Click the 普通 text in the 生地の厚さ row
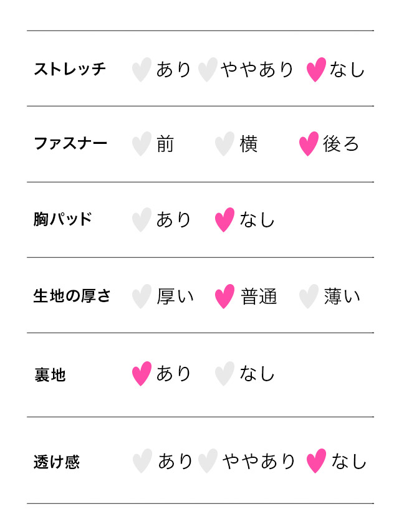 pos(259,296)
